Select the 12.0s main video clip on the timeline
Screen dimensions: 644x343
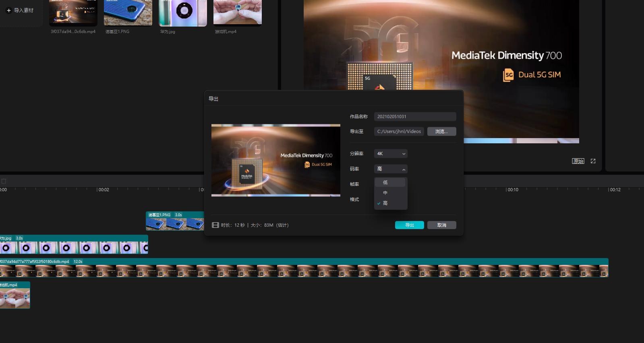pyautogui.click(x=304, y=268)
